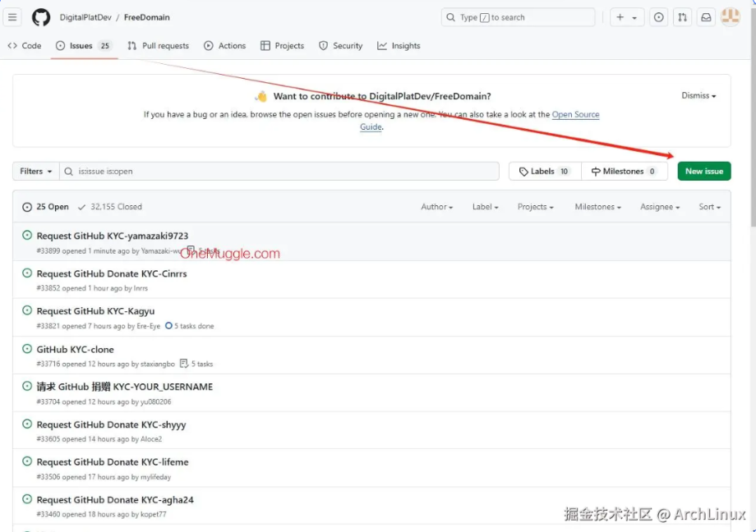This screenshot has width=756, height=532.
Task: Open issue 'Request GitHub KYC-yamazaki9723'
Action: tap(113, 236)
